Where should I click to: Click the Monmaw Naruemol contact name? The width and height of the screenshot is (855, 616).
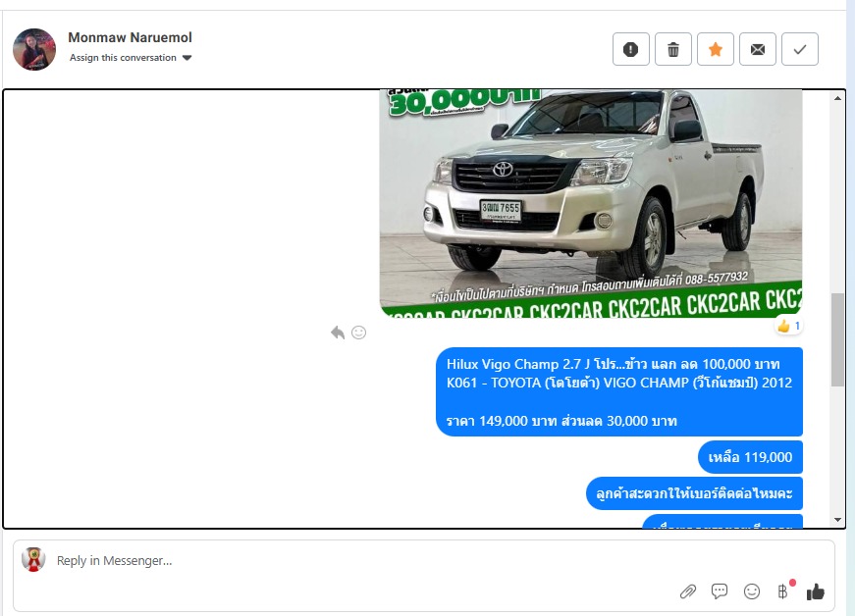pyautogui.click(x=130, y=37)
